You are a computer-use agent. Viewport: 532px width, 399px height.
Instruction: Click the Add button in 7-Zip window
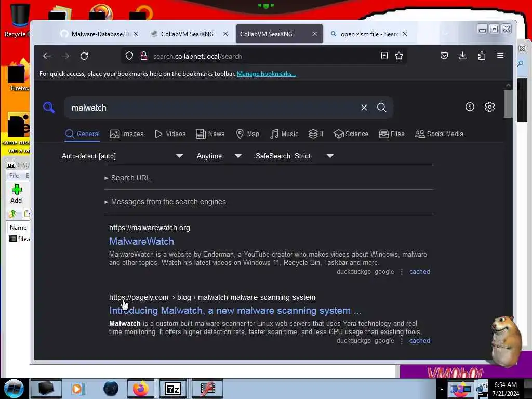[16, 194]
